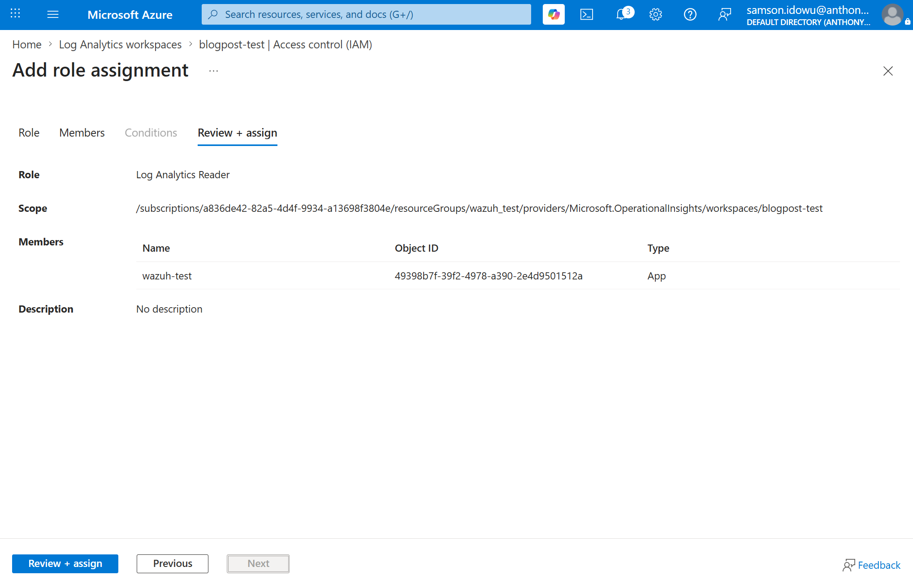The image size is (913, 588).
Task: Open blogpost-test Access control breadcrumb
Action: (x=286, y=44)
